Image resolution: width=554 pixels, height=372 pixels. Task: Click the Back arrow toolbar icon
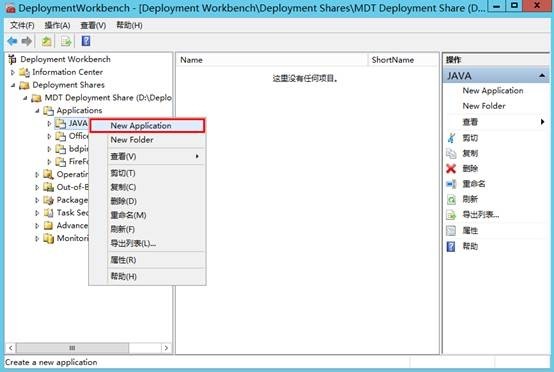[12, 41]
